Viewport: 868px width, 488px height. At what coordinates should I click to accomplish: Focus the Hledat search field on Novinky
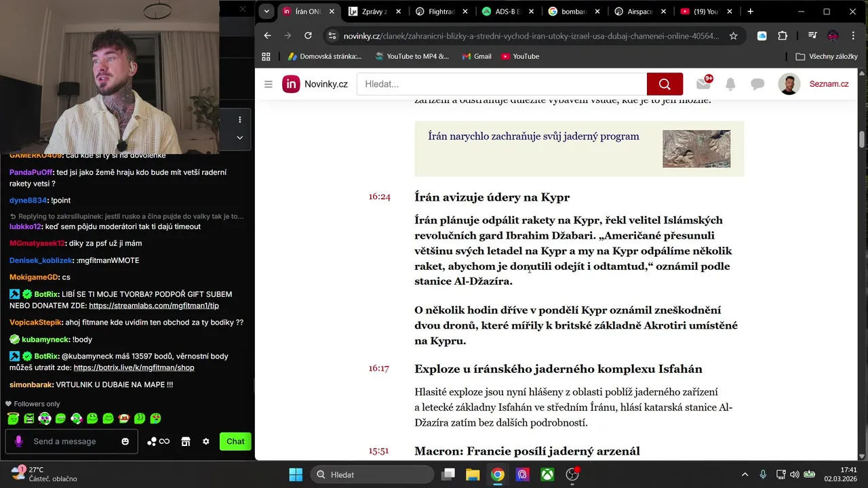[502, 84]
